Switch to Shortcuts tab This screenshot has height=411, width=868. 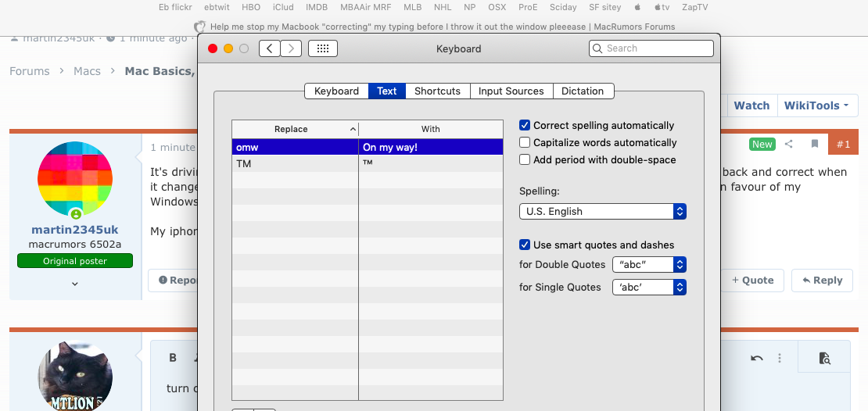[437, 91]
